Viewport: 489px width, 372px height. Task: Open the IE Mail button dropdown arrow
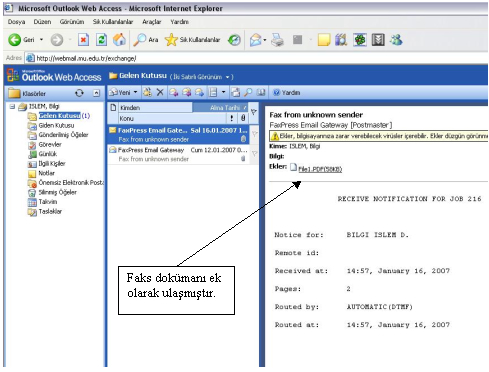tap(265, 40)
